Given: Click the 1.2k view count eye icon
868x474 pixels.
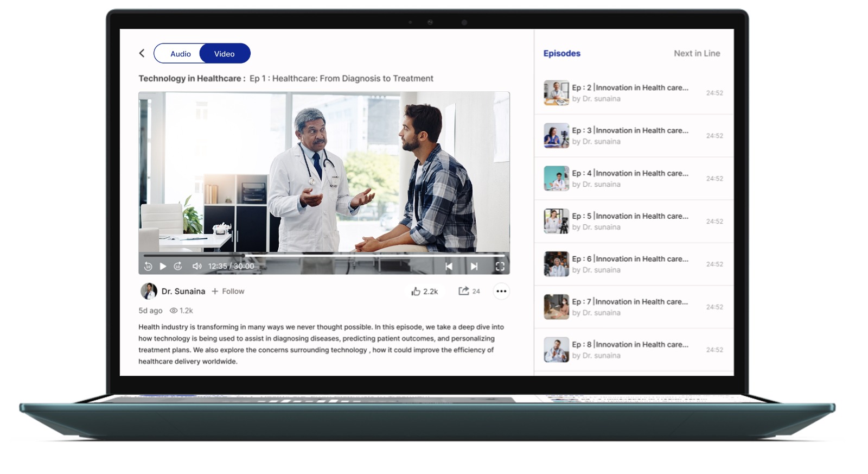Looking at the screenshot, I should pyautogui.click(x=174, y=311).
